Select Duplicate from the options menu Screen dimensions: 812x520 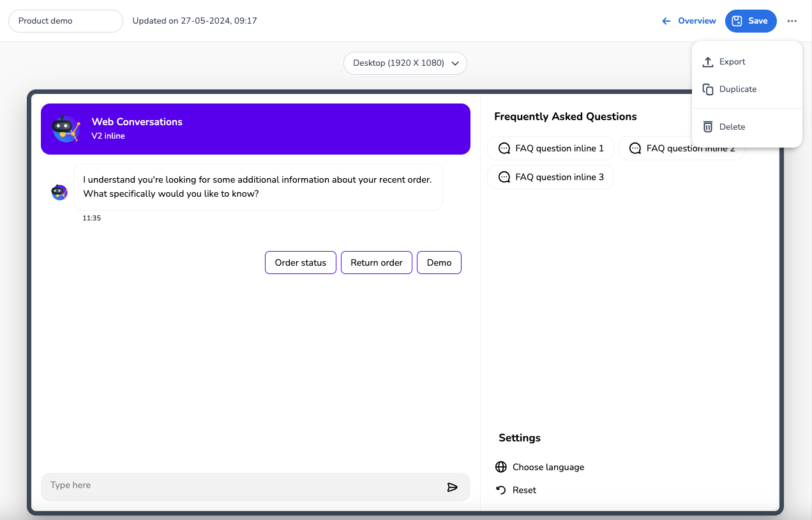pyautogui.click(x=737, y=89)
